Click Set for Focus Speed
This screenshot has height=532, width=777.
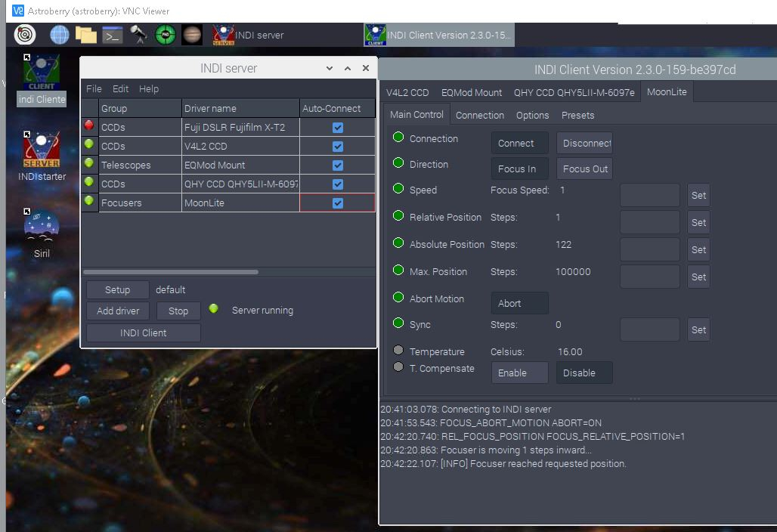tap(698, 195)
